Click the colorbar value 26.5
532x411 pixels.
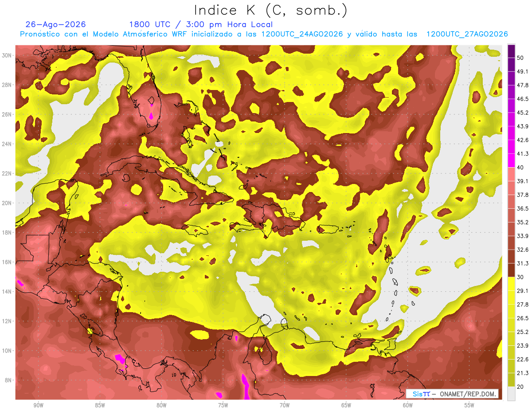tap(523, 318)
